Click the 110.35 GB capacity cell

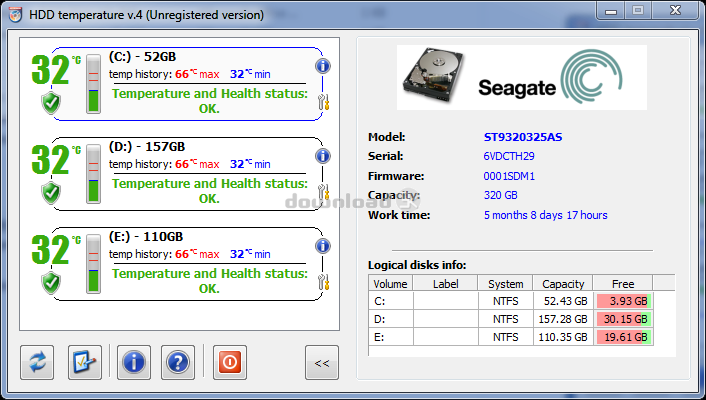click(x=563, y=337)
